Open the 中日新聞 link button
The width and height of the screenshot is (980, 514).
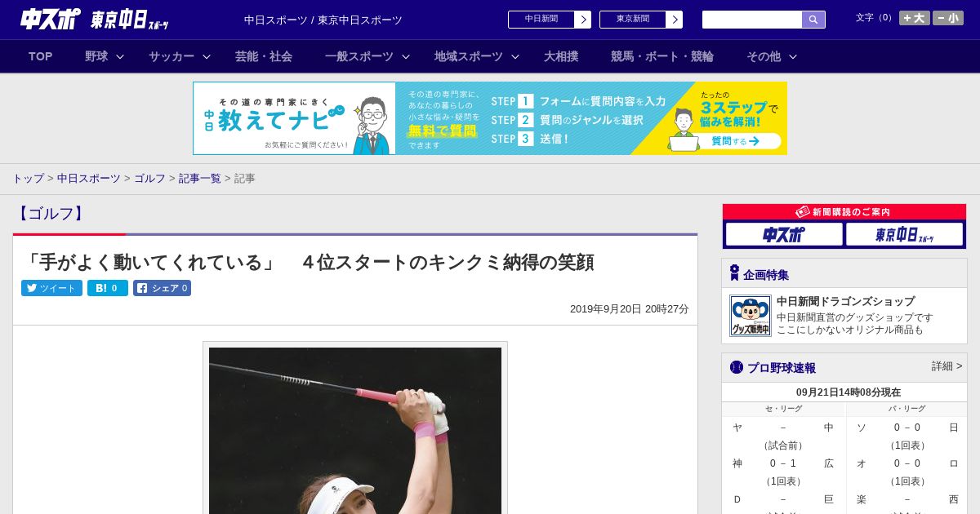550,20
